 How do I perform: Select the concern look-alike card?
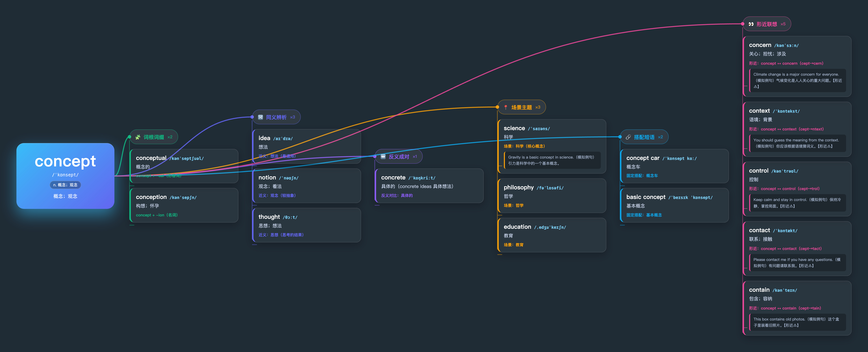(x=797, y=66)
